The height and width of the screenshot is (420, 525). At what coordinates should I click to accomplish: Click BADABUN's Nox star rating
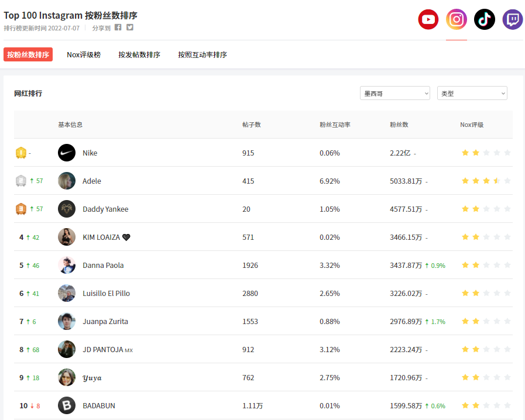tap(486, 405)
